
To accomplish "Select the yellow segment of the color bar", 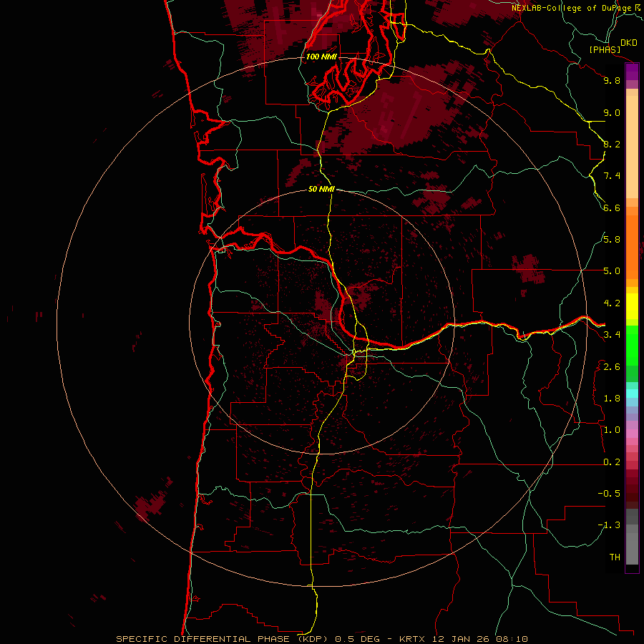I will tap(632, 306).
